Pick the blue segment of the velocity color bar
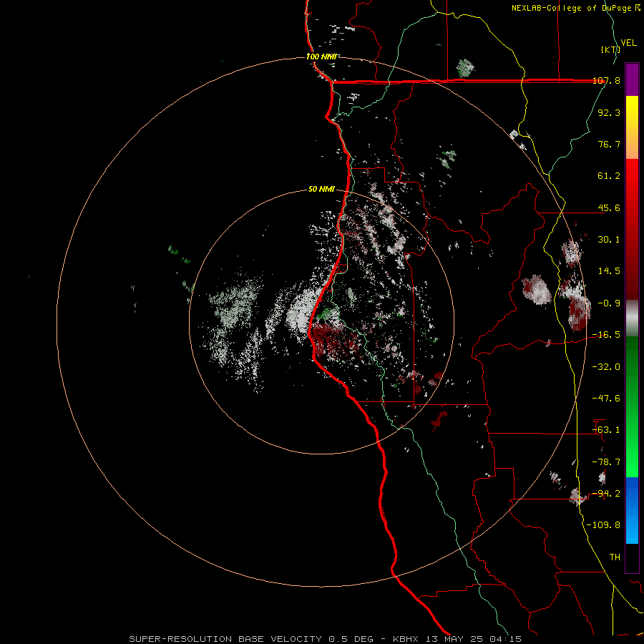Image resolution: width=644 pixels, height=644 pixels. [x=632, y=510]
